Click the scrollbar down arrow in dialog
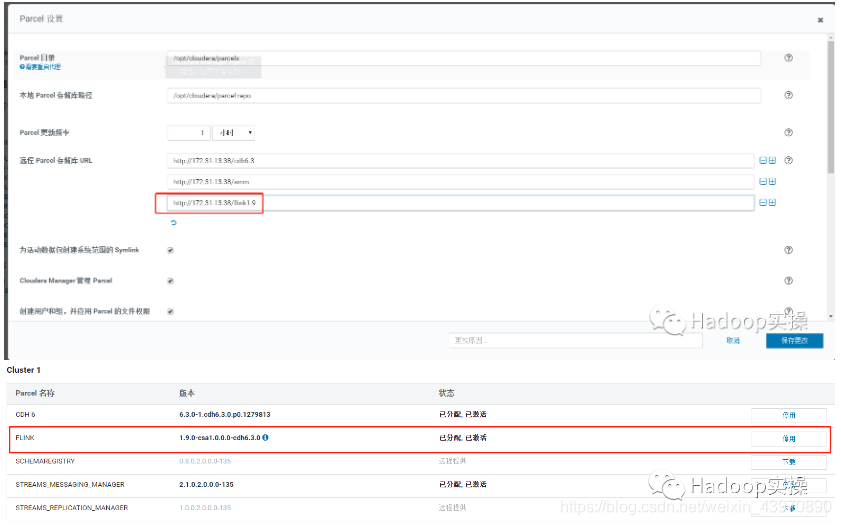The image size is (841, 525). (831, 316)
